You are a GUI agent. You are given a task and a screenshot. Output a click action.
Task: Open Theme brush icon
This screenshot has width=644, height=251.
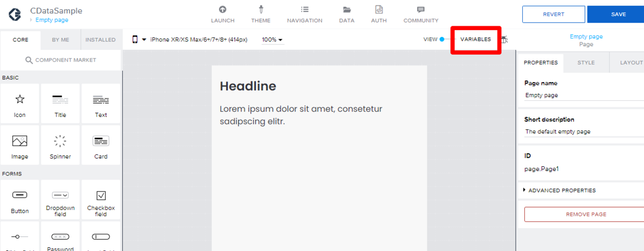(261, 10)
